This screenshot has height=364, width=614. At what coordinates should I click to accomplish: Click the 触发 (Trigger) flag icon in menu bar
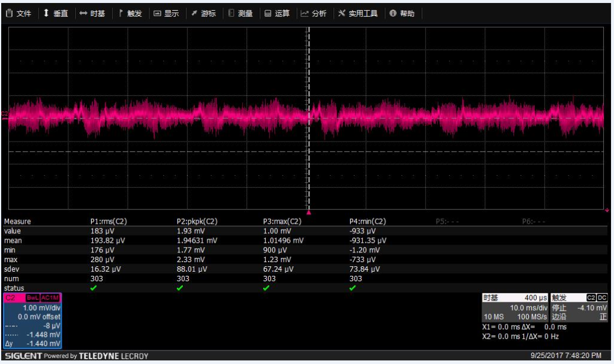(121, 13)
